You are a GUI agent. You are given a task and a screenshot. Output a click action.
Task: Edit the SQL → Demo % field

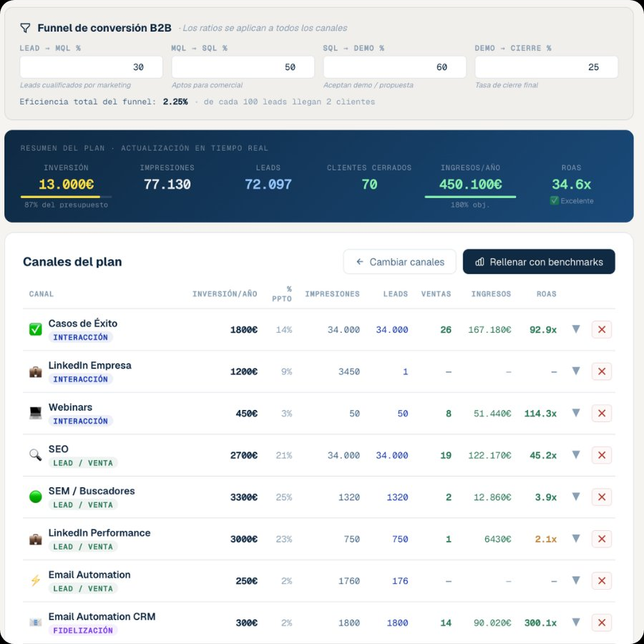click(395, 67)
